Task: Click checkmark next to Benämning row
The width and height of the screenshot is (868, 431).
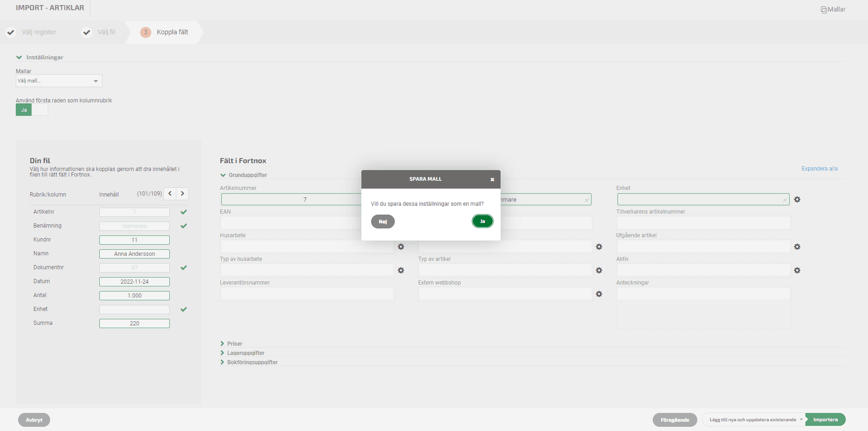Action: coord(184,226)
